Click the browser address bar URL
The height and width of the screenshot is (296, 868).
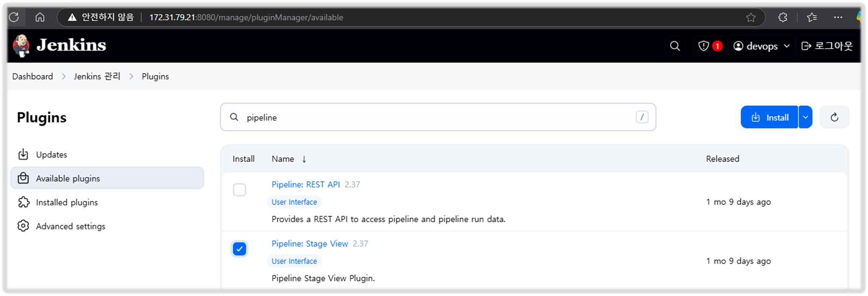point(246,17)
